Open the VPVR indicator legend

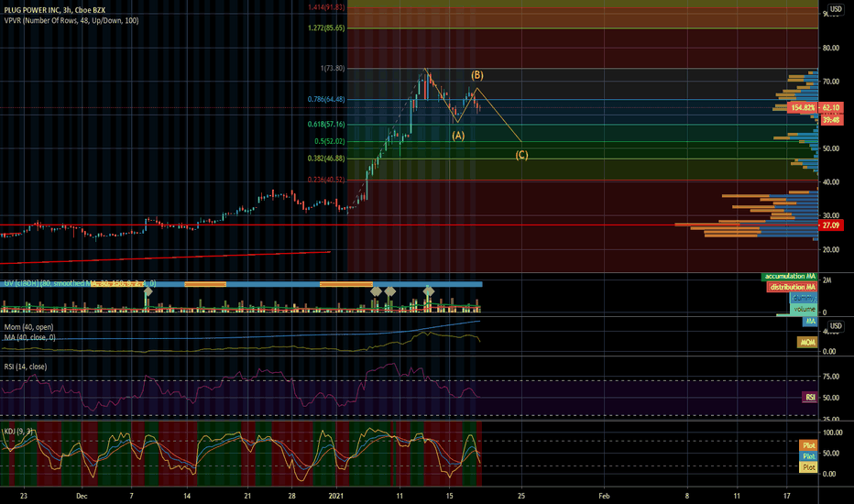[71, 21]
